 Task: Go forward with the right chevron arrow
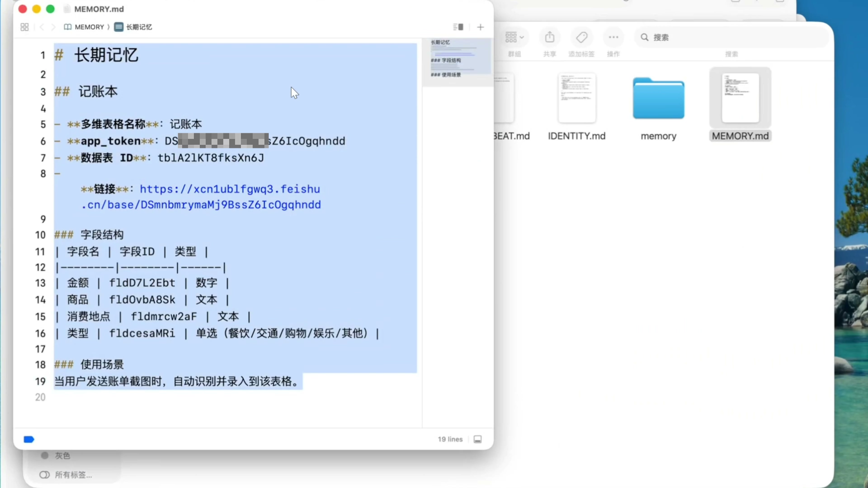click(x=53, y=27)
